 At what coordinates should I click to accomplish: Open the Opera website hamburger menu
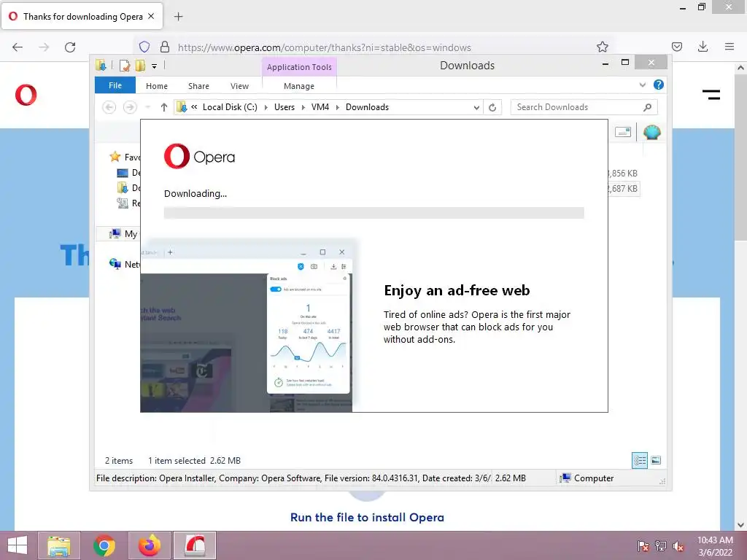pyautogui.click(x=711, y=95)
